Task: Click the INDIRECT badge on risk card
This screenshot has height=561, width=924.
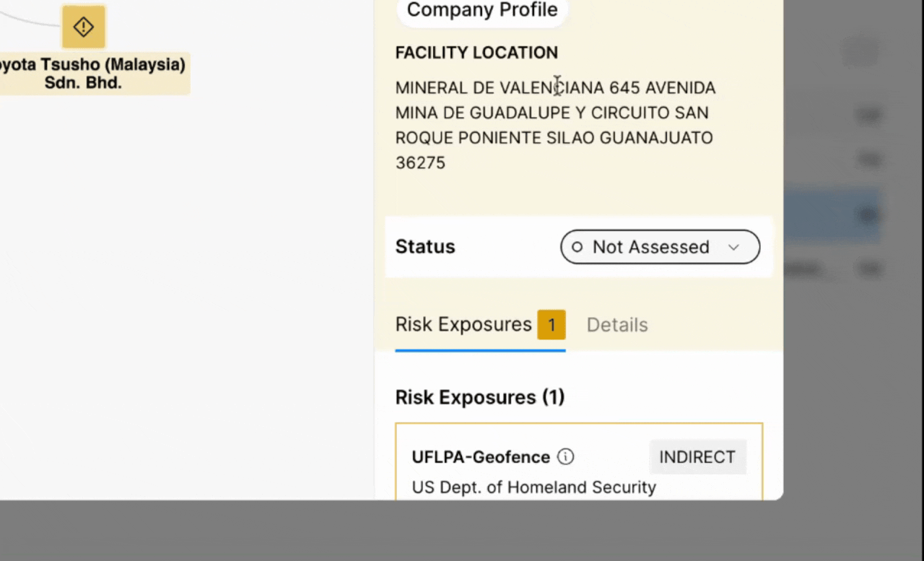Action: coord(697,457)
